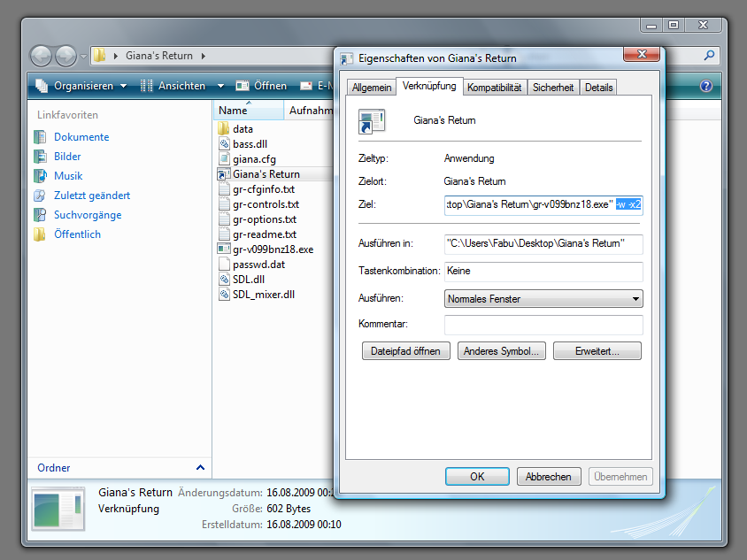Select bass.dll file
The width and height of the screenshot is (747, 560).
[x=250, y=144]
